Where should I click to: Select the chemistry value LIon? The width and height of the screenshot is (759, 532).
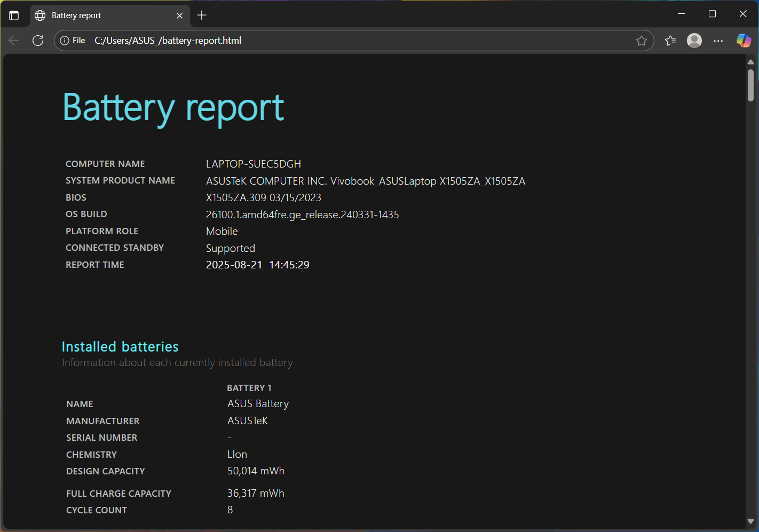[x=238, y=454]
